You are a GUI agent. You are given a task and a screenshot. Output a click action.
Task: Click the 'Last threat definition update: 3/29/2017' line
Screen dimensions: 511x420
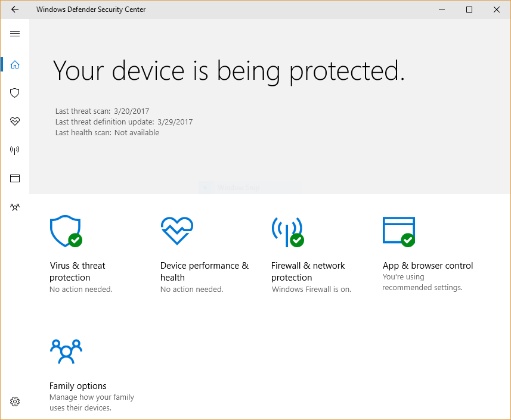[124, 122]
